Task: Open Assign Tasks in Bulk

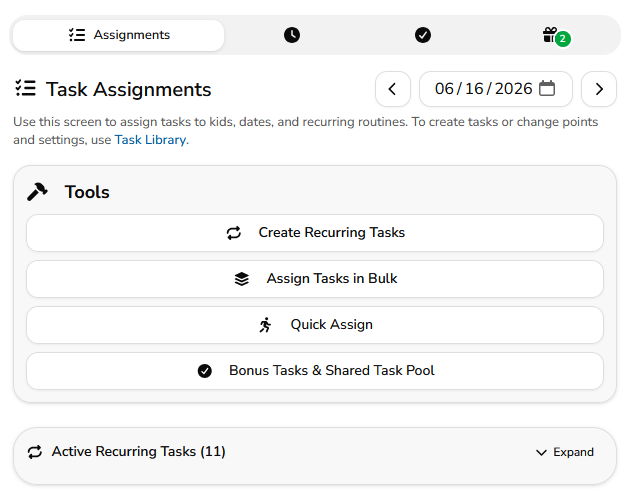Action: [315, 279]
